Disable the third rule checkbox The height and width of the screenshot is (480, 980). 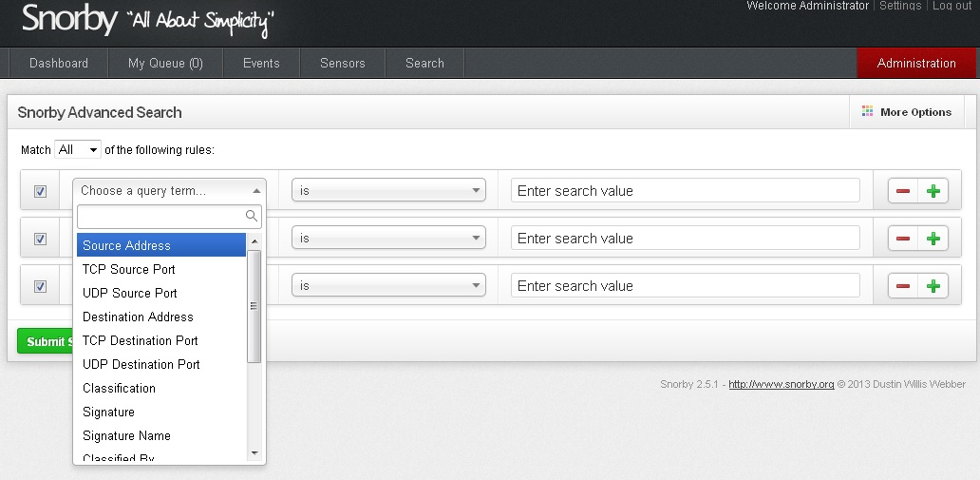pos(40,286)
